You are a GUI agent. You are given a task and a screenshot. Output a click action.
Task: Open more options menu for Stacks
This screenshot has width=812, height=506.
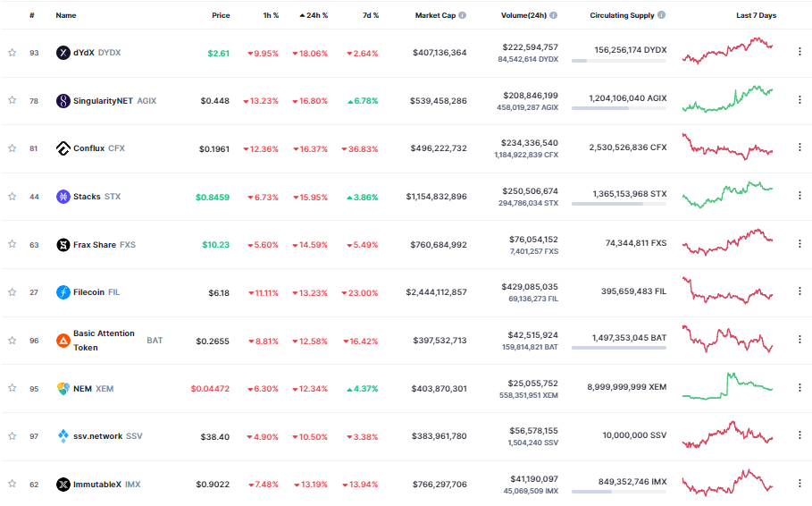click(799, 196)
